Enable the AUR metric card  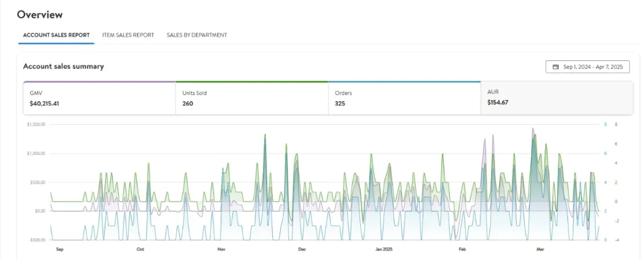coord(557,98)
